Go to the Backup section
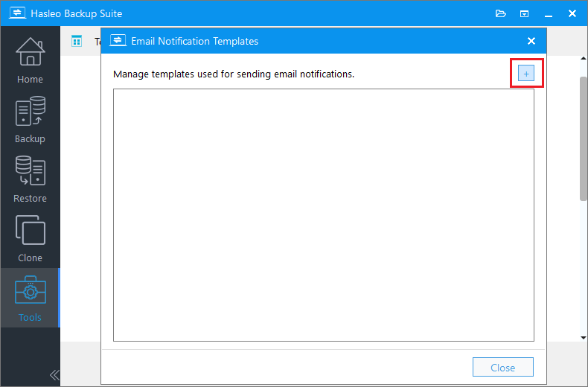 (x=30, y=119)
